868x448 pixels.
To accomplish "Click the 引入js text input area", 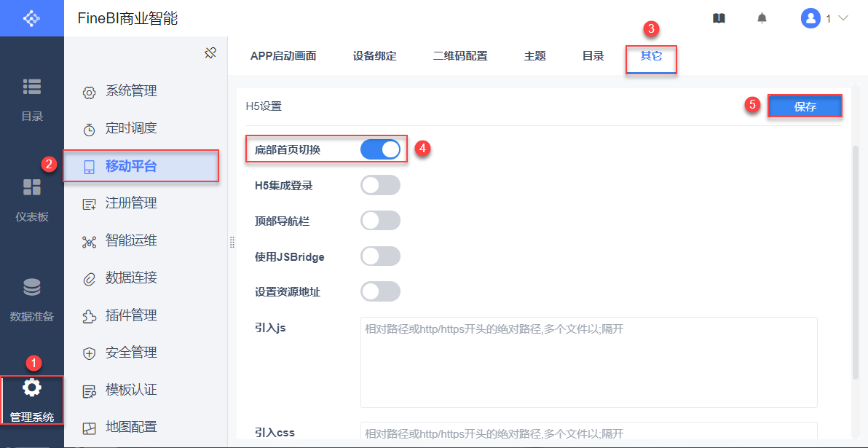I will click(588, 362).
